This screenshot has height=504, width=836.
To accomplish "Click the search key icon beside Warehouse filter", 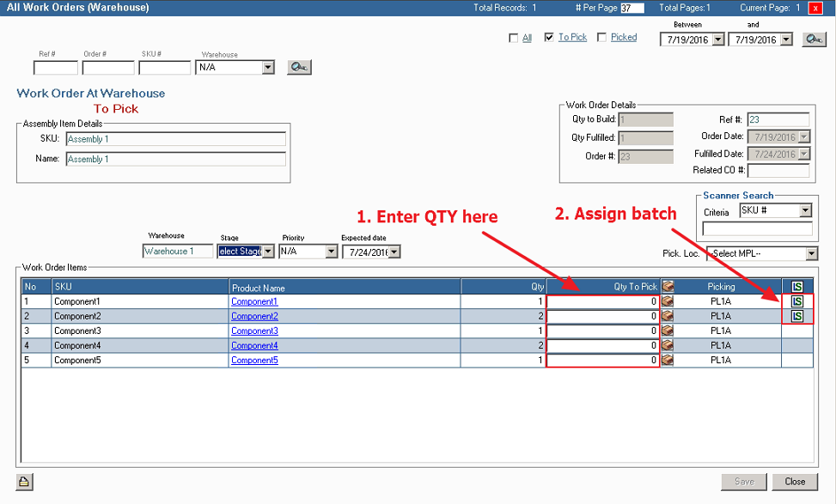I will [298, 67].
